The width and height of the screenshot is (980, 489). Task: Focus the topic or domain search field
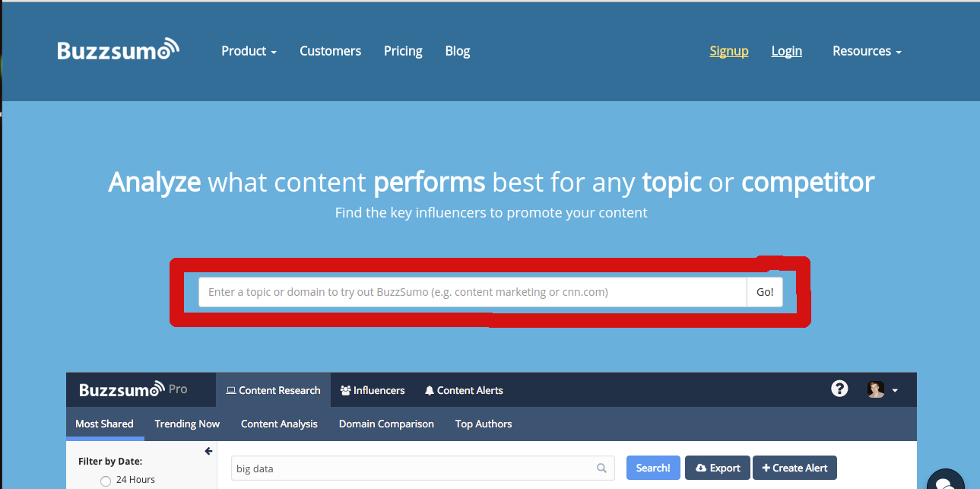(x=471, y=292)
